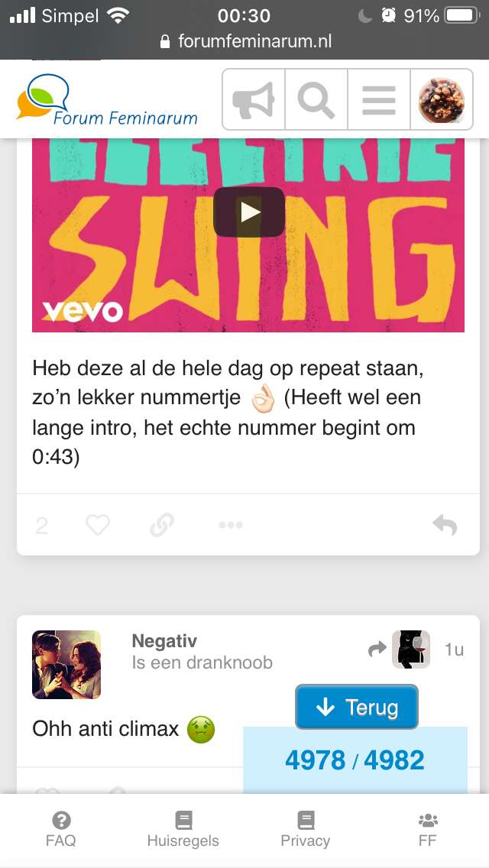
Task: Open Negativ username link
Action: [164, 641]
